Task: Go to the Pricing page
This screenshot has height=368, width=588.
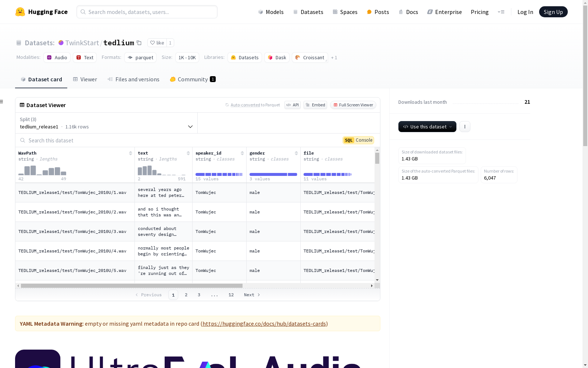Action: pos(480,12)
